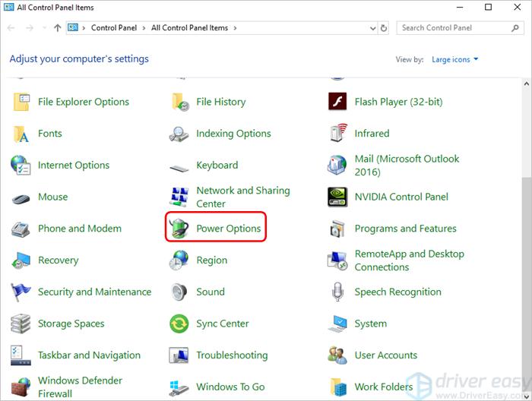Click the Recovery link text
Image resolution: width=532 pixels, height=401 pixels.
click(x=58, y=260)
